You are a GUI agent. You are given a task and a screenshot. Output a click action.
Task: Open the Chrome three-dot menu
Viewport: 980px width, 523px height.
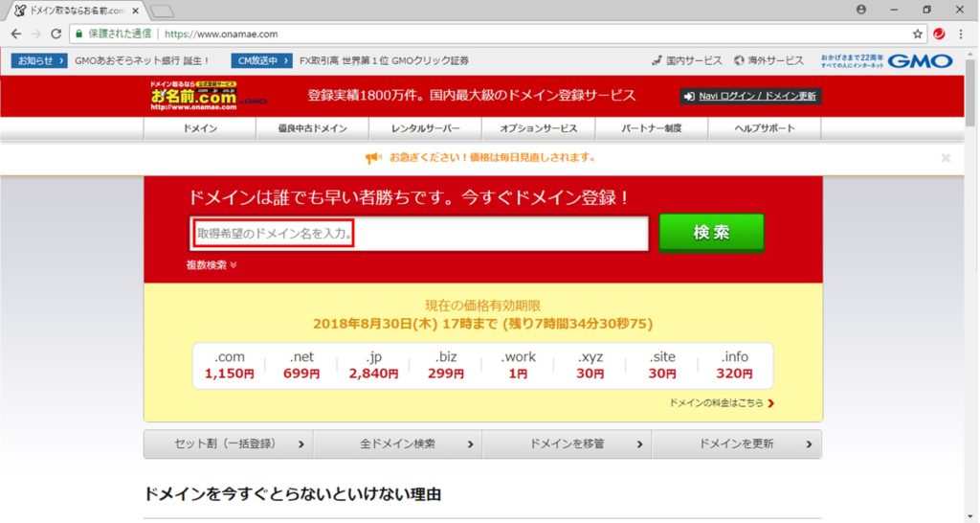tap(961, 34)
